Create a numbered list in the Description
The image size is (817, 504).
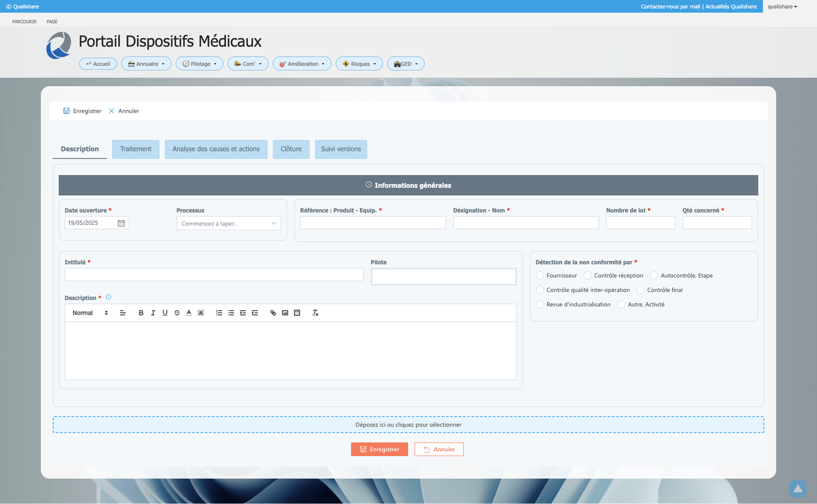(x=219, y=313)
